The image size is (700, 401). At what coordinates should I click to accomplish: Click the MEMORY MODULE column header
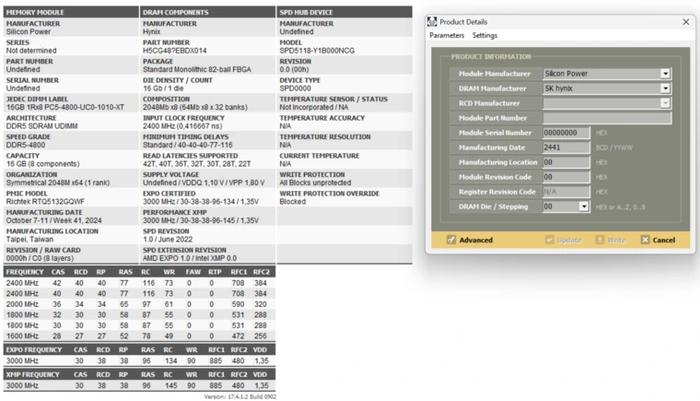click(x=34, y=12)
